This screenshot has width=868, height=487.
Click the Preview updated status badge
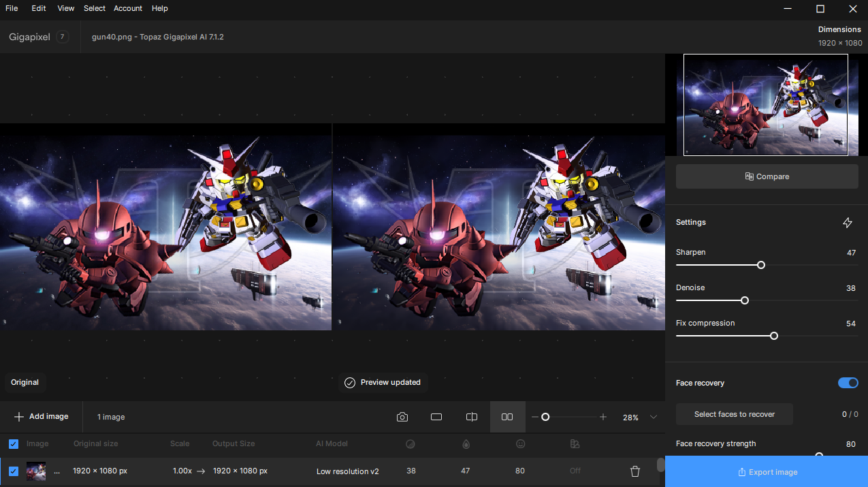point(383,383)
